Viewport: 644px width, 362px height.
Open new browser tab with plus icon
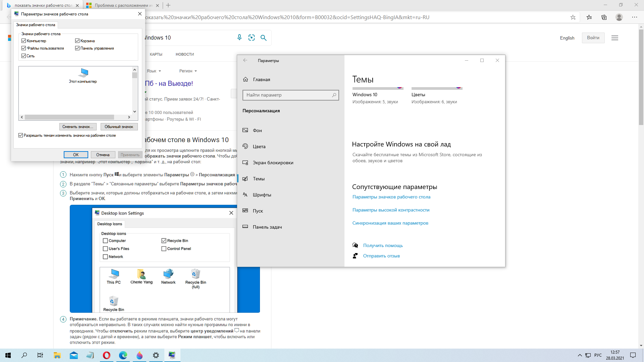point(168,5)
